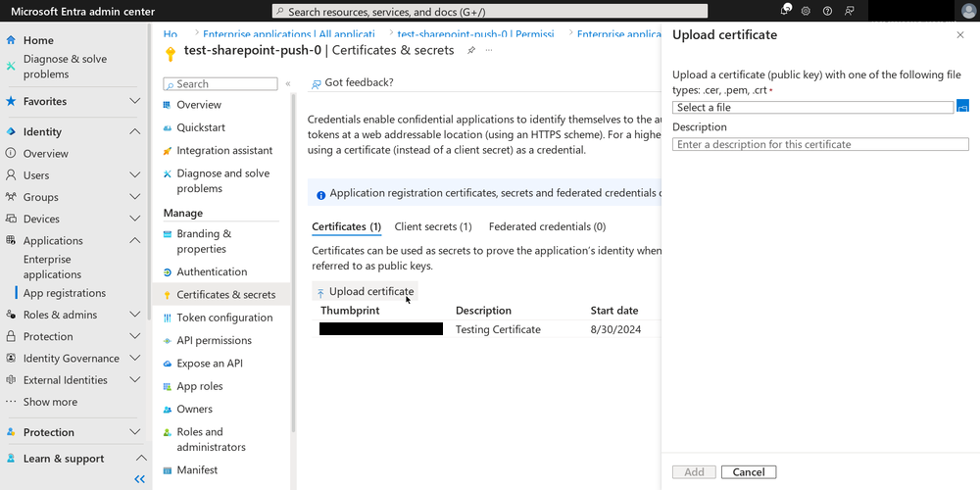Expand Users menu chevron
This screenshot has width=980, height=490.
coord(134,175)
